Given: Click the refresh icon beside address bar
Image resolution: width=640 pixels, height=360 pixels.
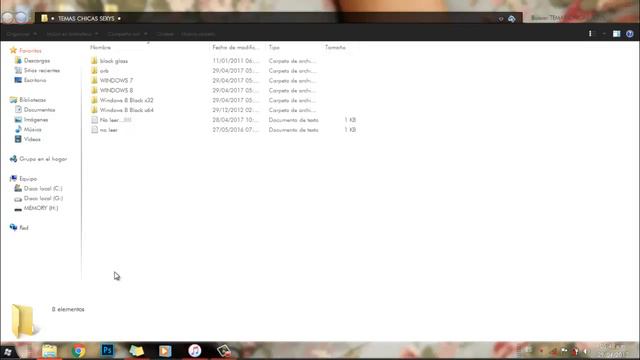Looking at the screenshot, I should click(x=511, y=19).
